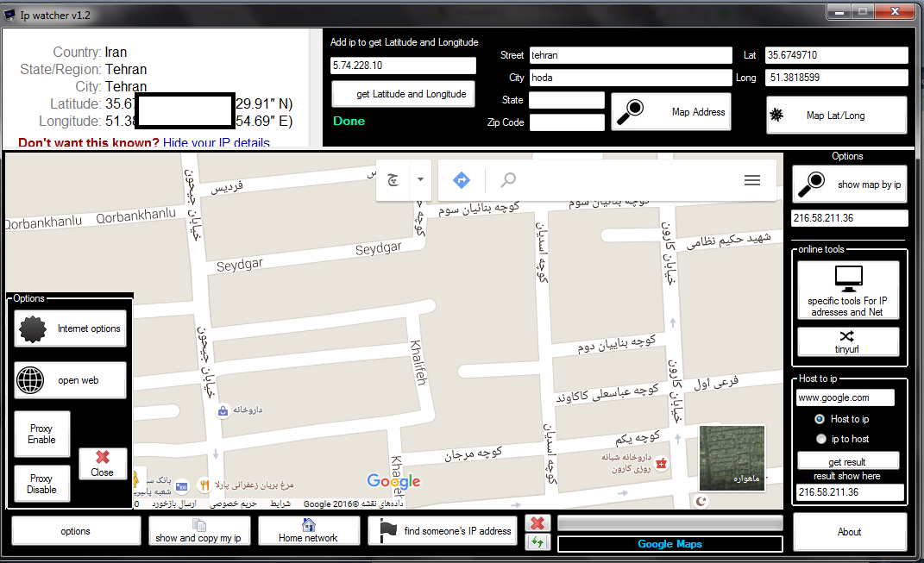This screenshot has width=924, height=563.
Task: Click the crescent icon at map bottom
Action: click(701, 501)
